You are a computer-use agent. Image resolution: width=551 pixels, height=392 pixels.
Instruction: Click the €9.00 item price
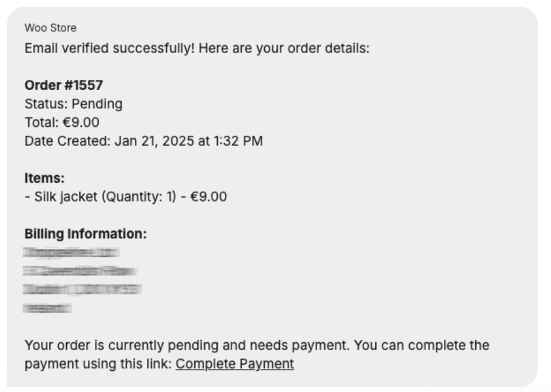tap(209, 197)
